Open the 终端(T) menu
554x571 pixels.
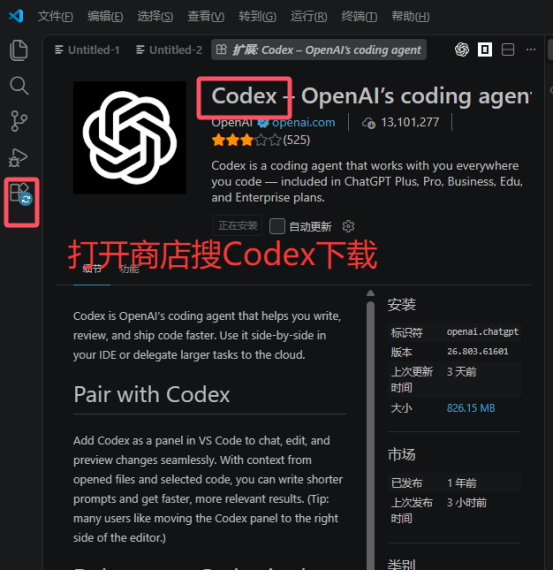[359, 16]
